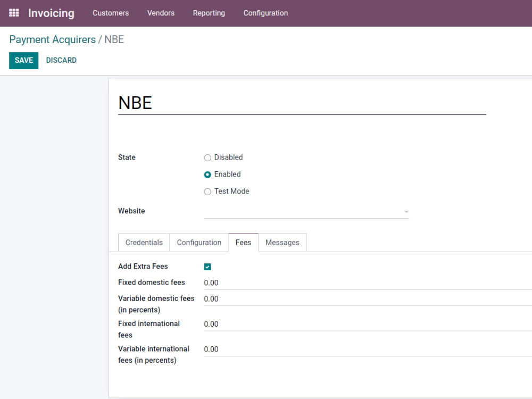
Task: Click the Variable international fees input
Action: pos(266,349)
